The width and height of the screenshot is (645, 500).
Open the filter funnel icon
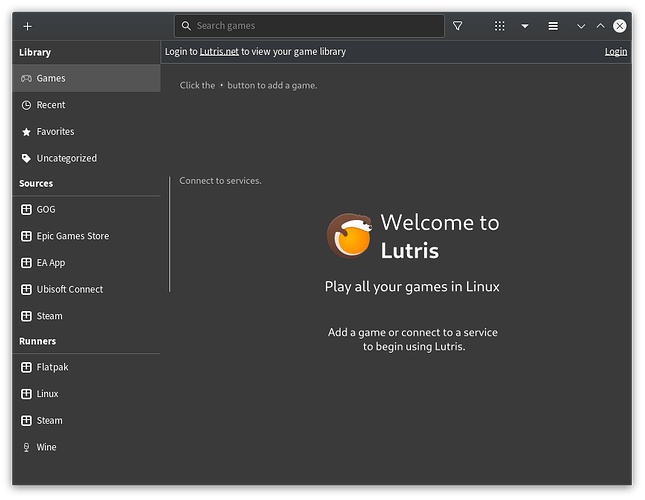(457, 26)
